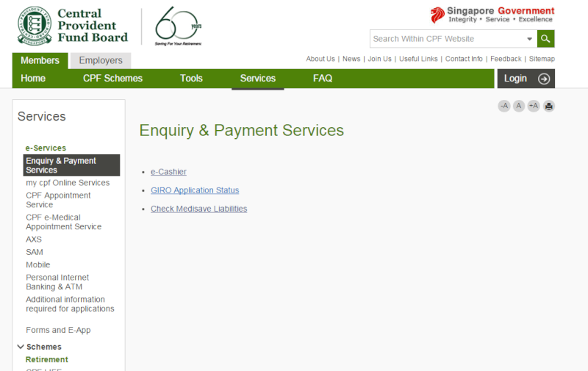Open the Check Medisave Liabilities link
The height and width of the screenshot is (371, 588).
[x=198, y=209]
